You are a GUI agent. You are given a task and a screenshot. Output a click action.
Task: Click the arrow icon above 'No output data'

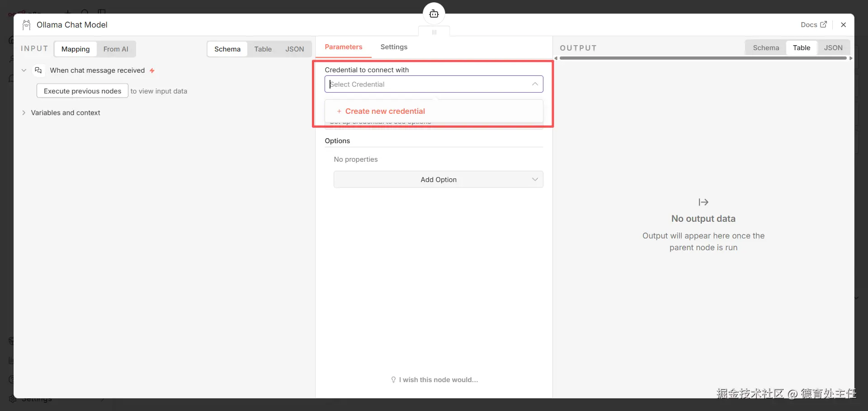(x=703, y=202)
